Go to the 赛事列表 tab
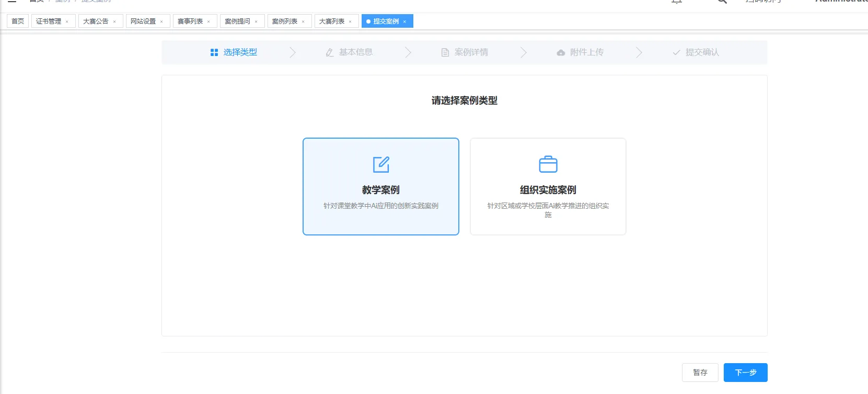Image resolution: width=868 pixels, height=394 pixels. click(x=190, y=21)
